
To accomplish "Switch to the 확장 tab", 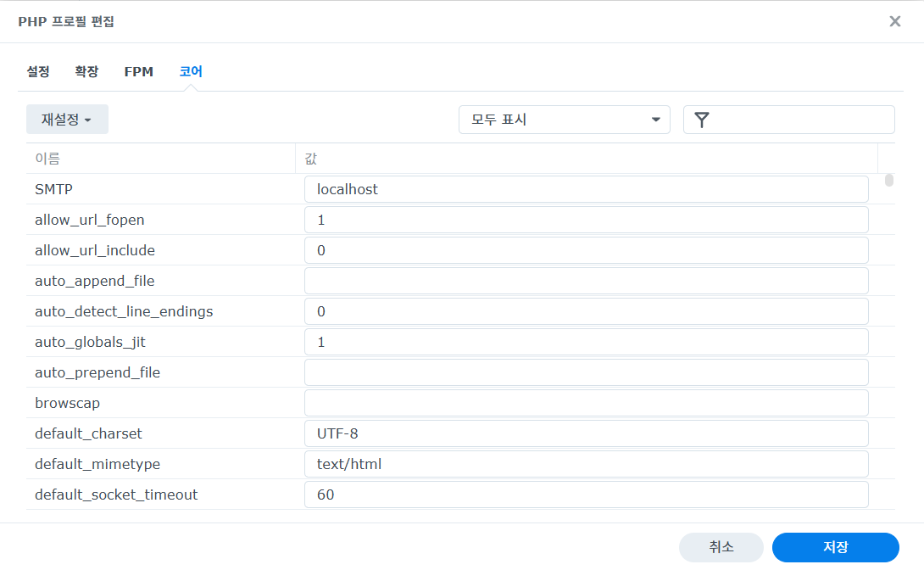I will click(x=86, y=71).
